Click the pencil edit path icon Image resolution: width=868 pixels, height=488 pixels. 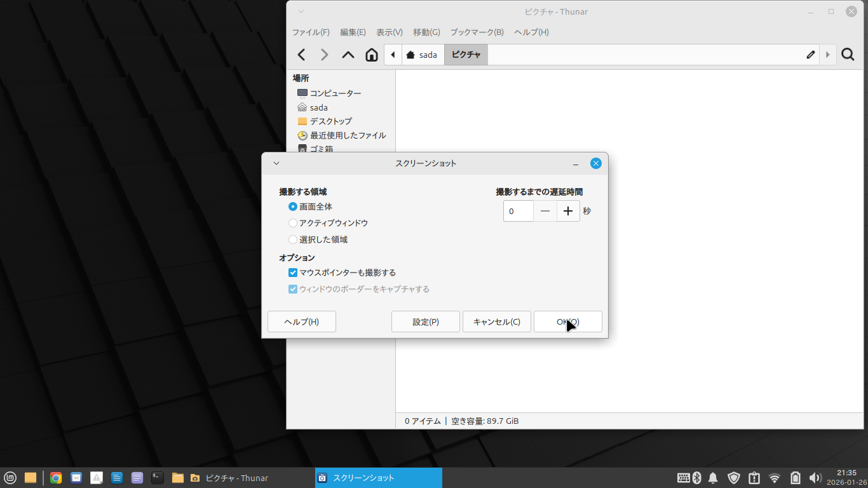click(x=811, y=55)
